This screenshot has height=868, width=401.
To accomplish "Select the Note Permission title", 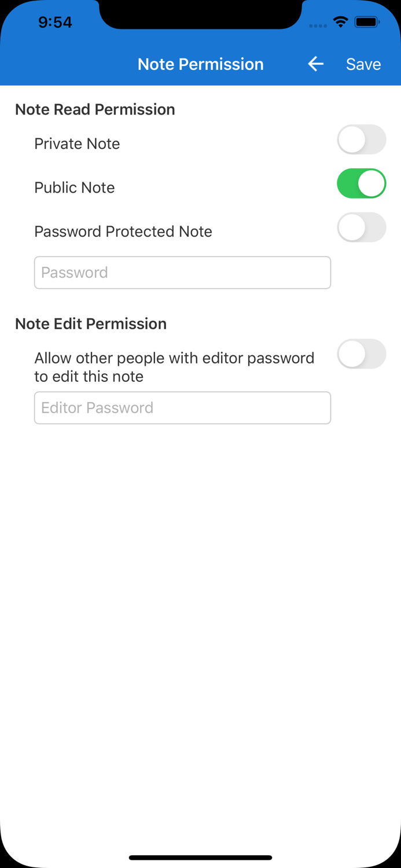I will tap(200, 64).
